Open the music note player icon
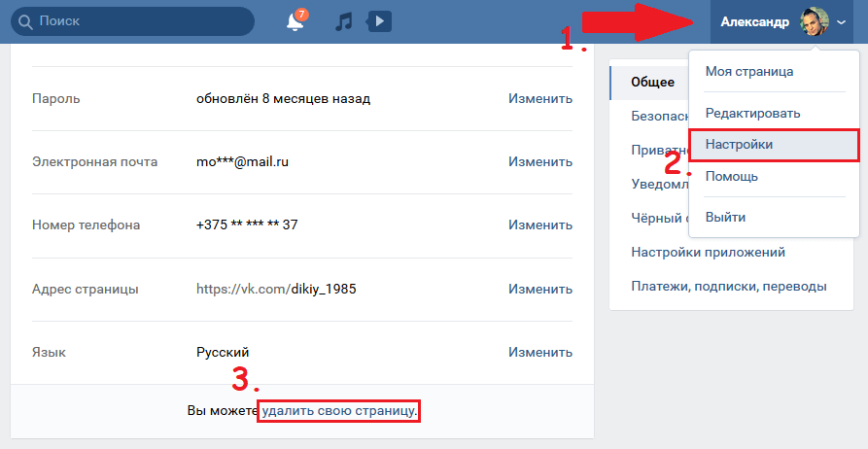868x449 pixels. point(344,21)
